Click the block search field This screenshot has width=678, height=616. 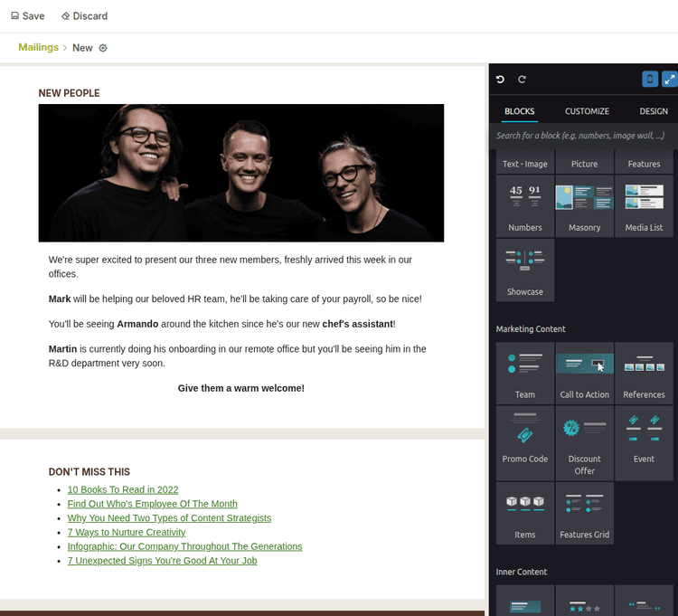click(x=581, y=136)
